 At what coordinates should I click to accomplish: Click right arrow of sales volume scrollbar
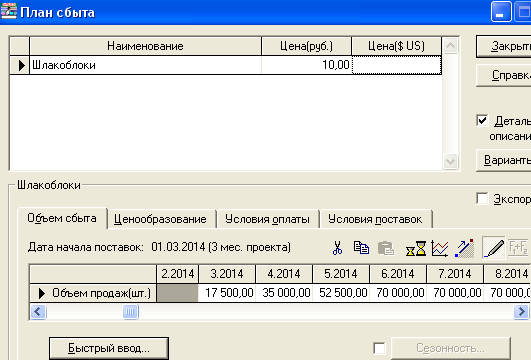pos(521,312)
